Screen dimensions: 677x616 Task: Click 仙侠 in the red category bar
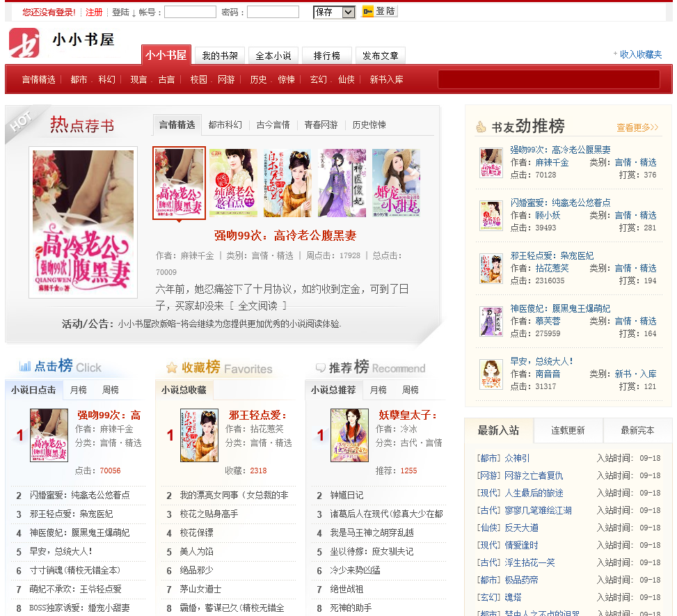tap(347, 79)
